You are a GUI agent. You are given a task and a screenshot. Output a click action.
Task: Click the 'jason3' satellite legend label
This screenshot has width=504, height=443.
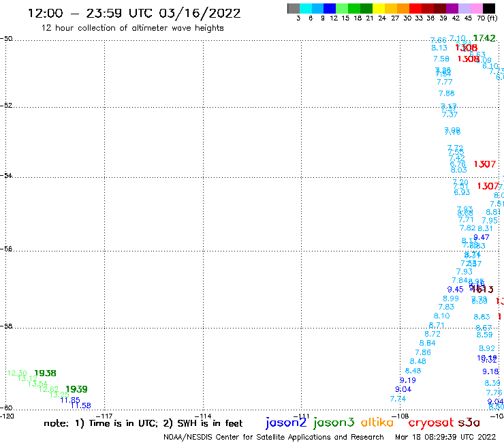[x=334, y=423]
